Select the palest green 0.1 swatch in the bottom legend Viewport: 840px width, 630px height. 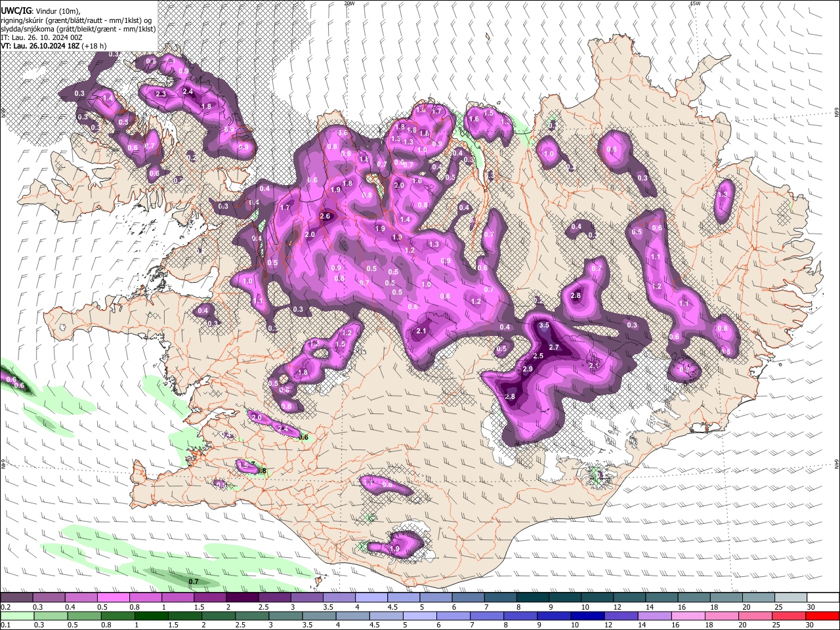pos(17,616)
